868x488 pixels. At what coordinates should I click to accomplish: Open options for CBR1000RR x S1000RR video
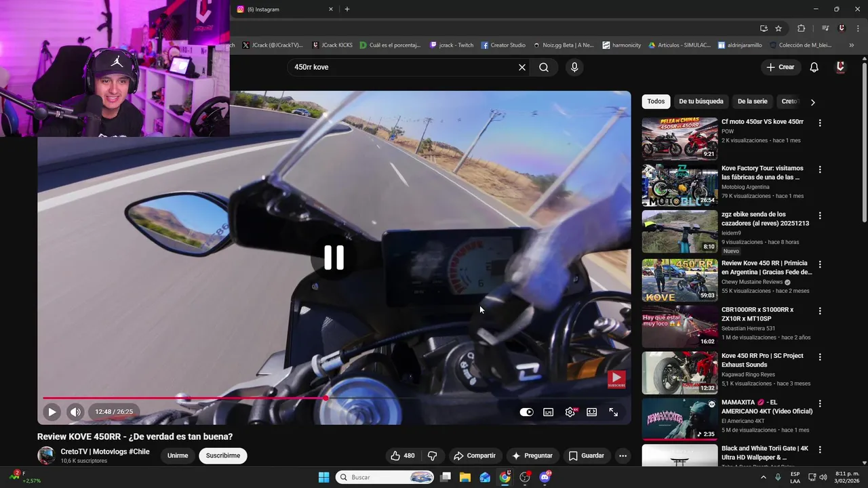[820, 311]
